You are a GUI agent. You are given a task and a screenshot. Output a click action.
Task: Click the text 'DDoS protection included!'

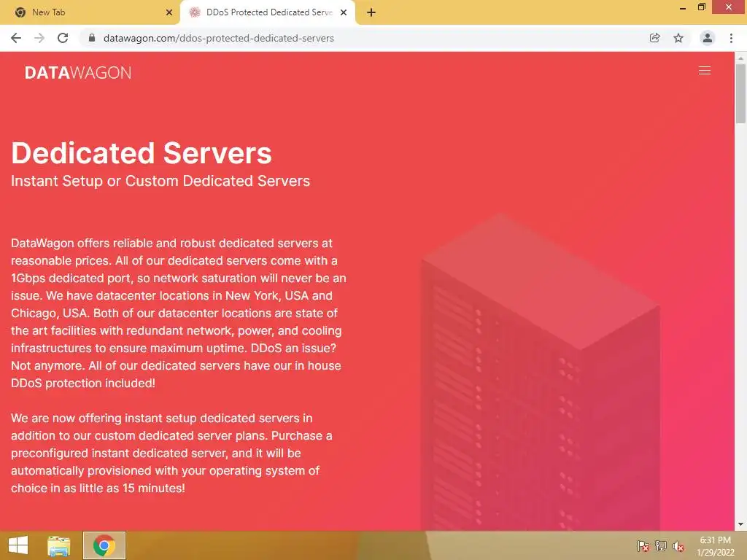tap(83, 384)
